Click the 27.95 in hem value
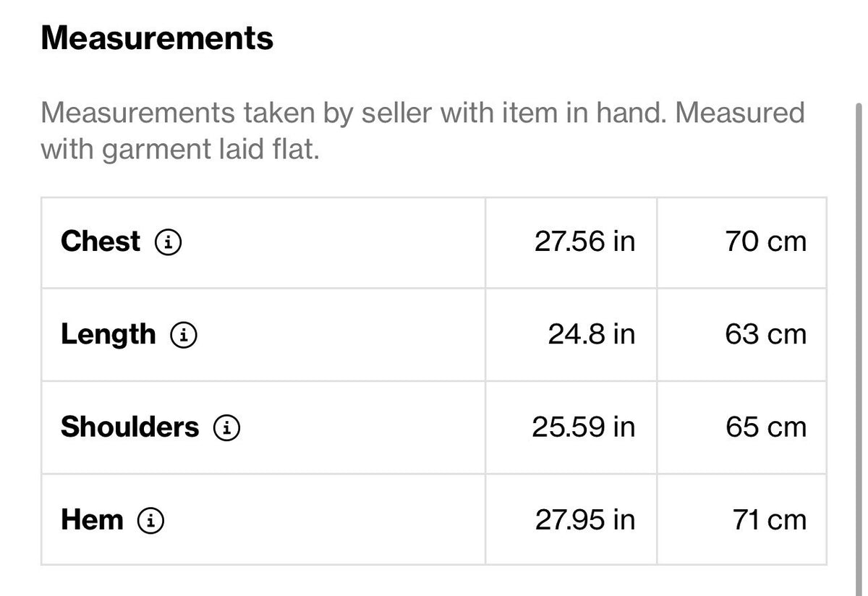 [x=584, y=520]
